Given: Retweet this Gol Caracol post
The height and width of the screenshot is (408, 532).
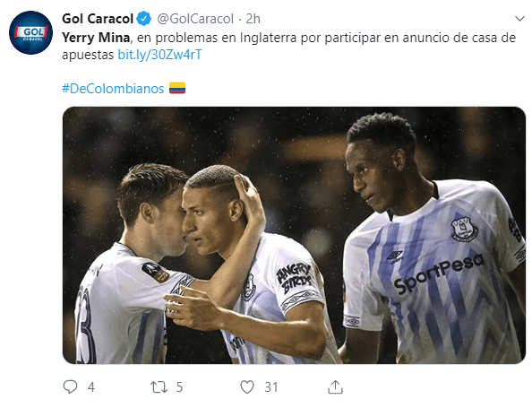Looking at the screenshot, I should 159,387.
